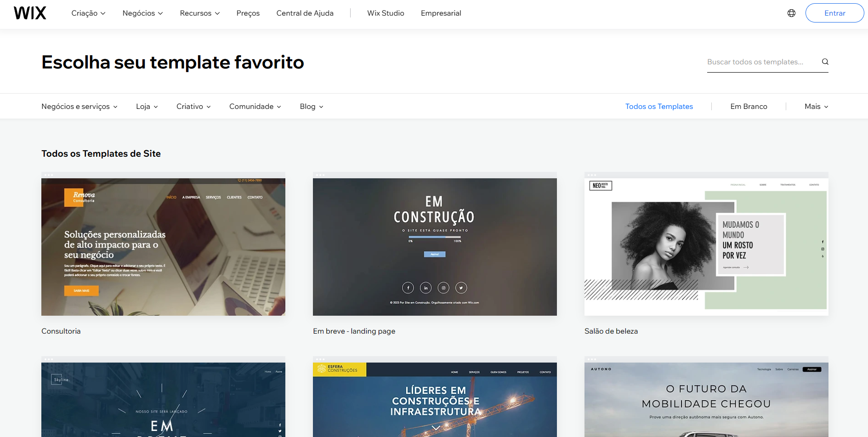Click the Consultoria template title
This screenshot has height=437, width=868.
coord(61,331)
